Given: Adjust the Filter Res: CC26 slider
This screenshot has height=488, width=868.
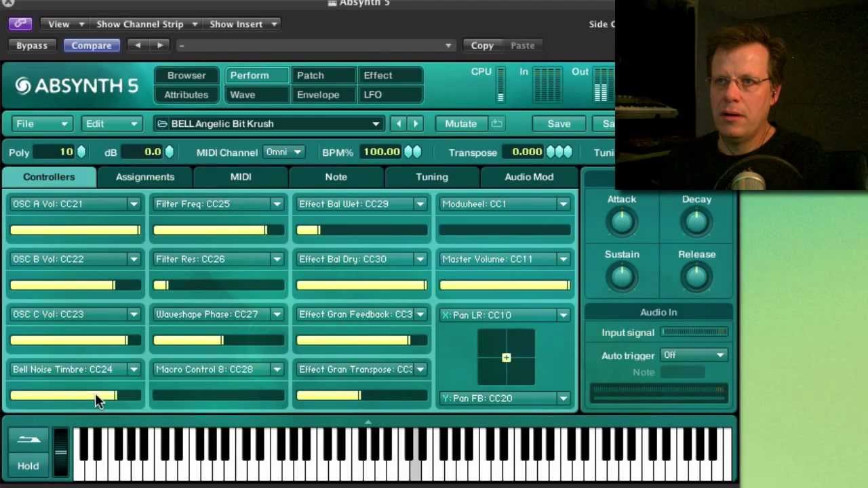Looking at the screenshot, I should [218, 285].
